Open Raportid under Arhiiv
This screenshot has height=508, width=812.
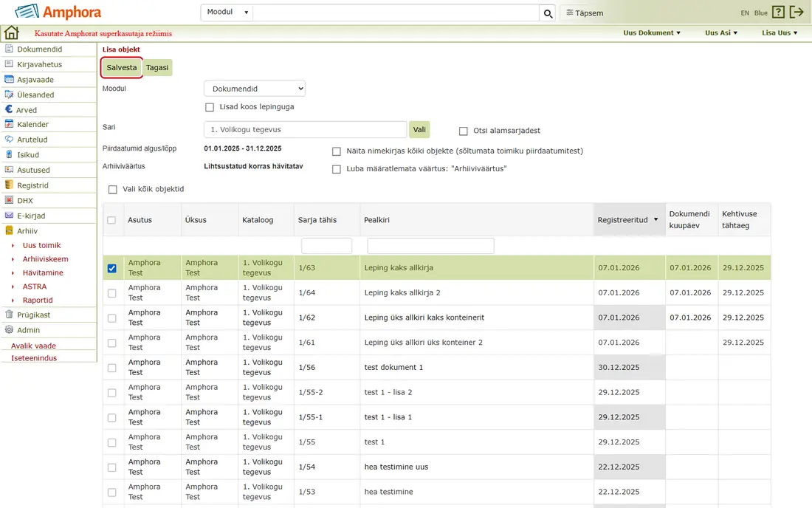38,301
